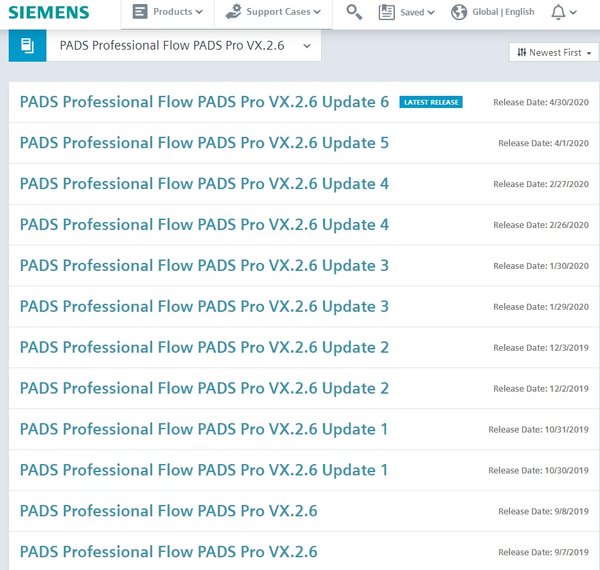600x570 pixels.
Task: Click Release Date: 12/2/2019 text
Action: (541, 389)
